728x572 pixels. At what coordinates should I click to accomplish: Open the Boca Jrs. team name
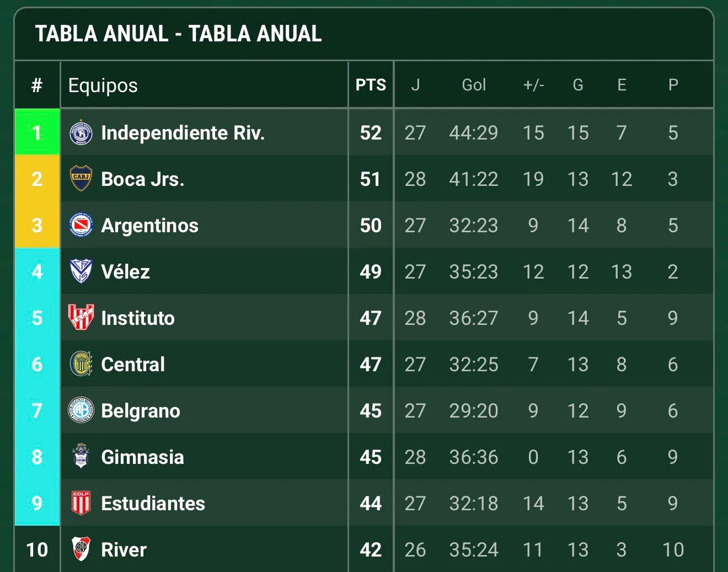(143, 179)
